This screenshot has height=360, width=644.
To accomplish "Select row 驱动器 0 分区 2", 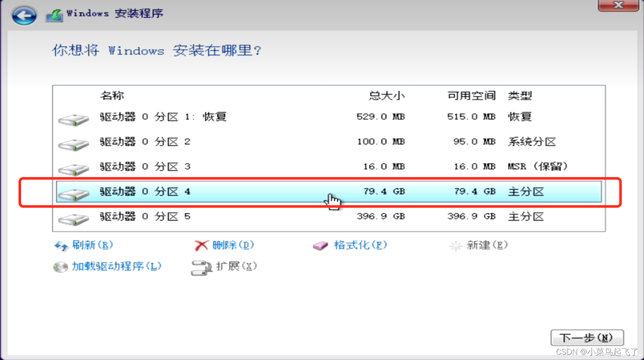I will click(x=329, y=142).
